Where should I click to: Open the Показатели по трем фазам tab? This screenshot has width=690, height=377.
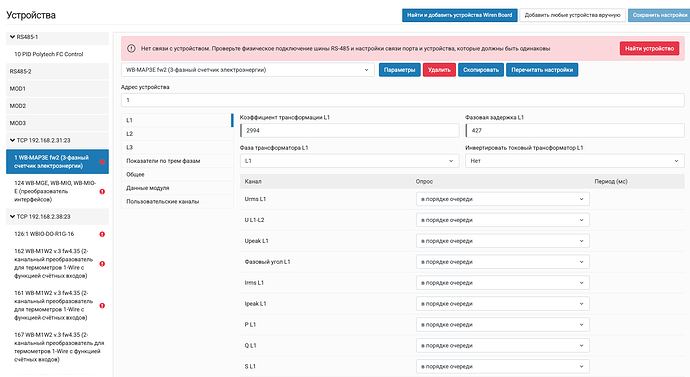point(177,161)
